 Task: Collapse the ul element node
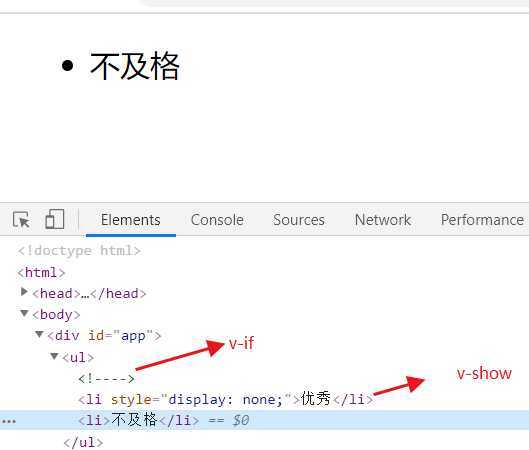pos(54,356)
